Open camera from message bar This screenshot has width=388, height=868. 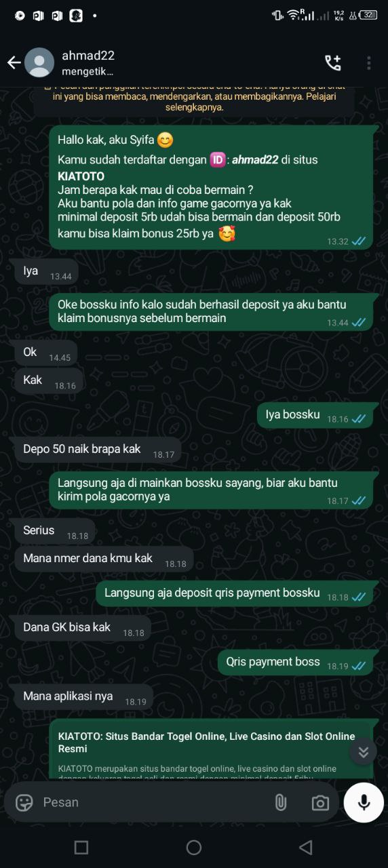(320, 803)
